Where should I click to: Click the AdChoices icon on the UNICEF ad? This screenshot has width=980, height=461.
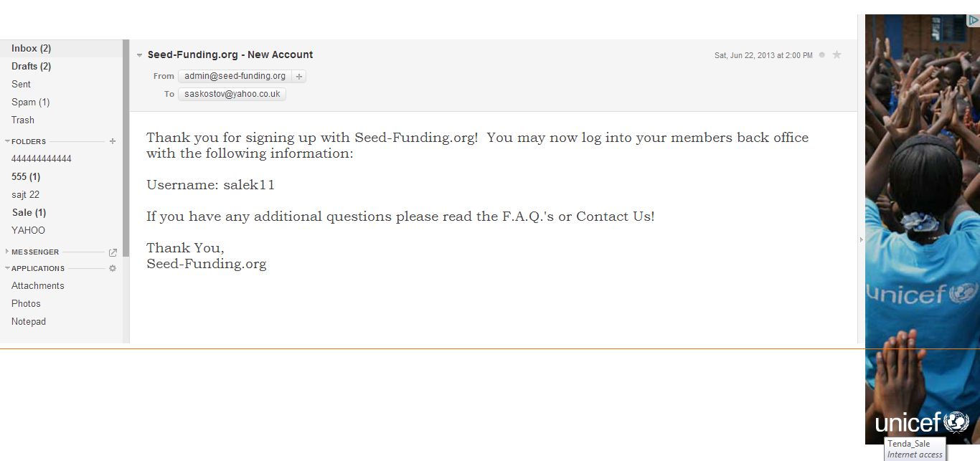click(972, 20)
